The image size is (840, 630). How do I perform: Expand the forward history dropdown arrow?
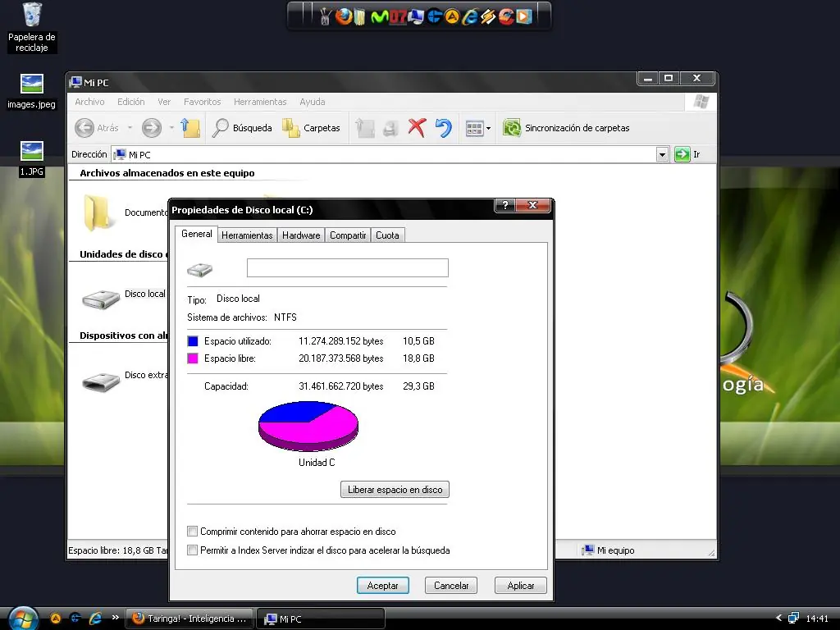171,128
